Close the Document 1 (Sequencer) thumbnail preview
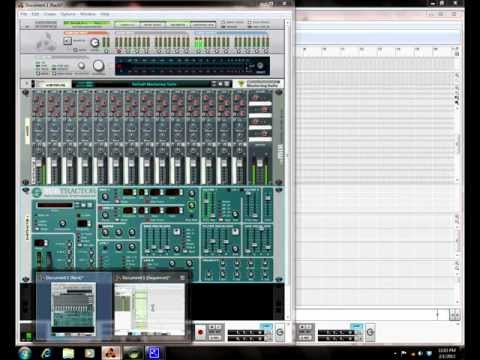Screen dimensions: 480x360 182,278
